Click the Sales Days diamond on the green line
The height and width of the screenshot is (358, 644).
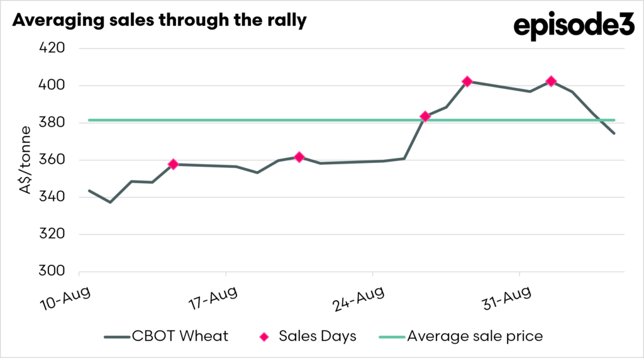pos(425,117)
